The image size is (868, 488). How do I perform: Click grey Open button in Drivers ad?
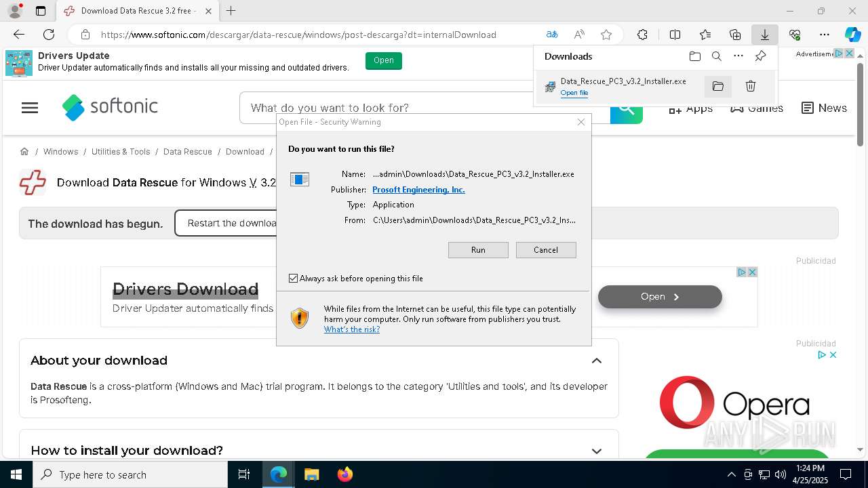pyautogui.click(x=660, y=297)
